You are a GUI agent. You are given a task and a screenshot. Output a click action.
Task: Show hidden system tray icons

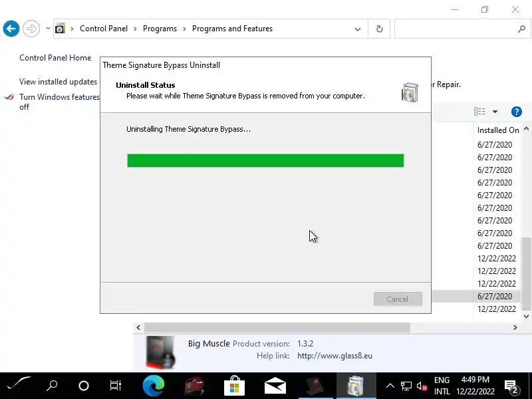click(x=390, y=386)
